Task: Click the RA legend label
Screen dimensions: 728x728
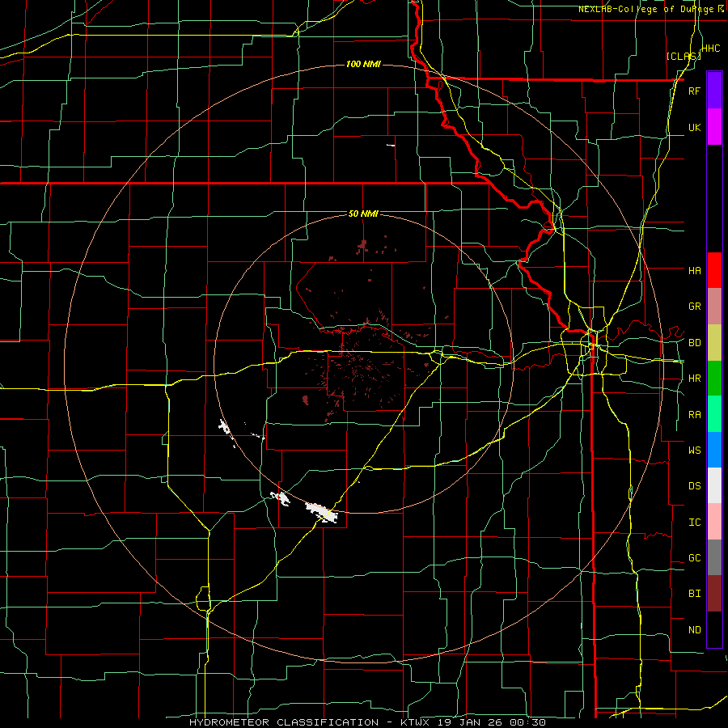Action: click(x=694, y=415)
